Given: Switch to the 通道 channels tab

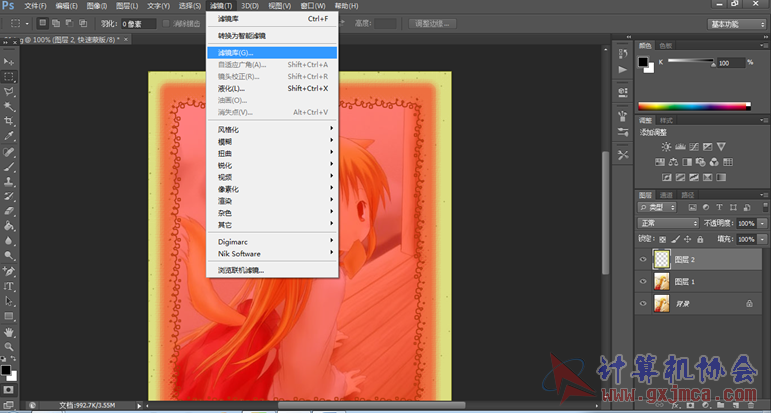Looking at the screenshot, I should click(x=666, y=195).
